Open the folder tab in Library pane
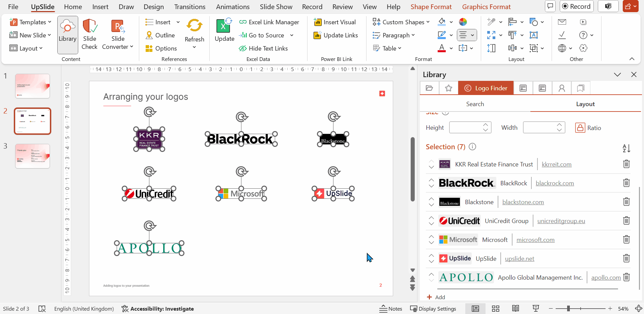644x314 pixels. [x=430, y=88]
